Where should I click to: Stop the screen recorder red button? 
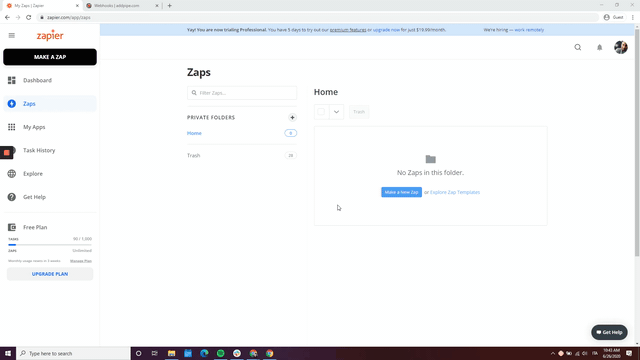(6, 153)
